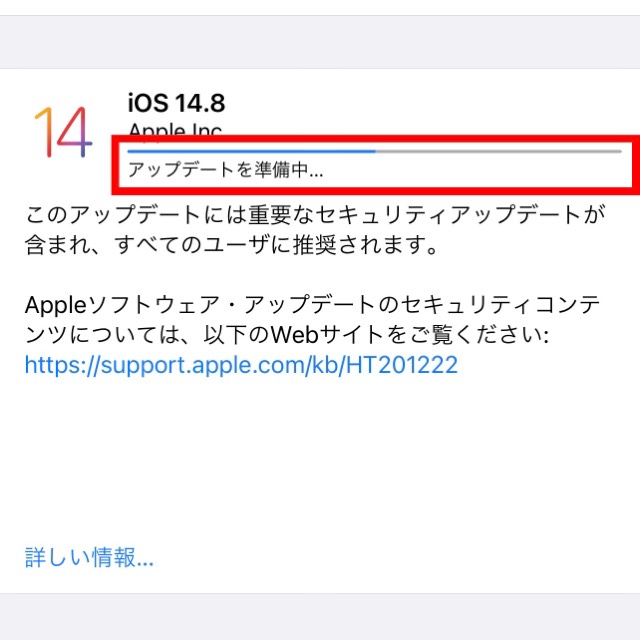
Task: Tap the partially hidden Apple Inc. label
Action: tap(176, 130)
